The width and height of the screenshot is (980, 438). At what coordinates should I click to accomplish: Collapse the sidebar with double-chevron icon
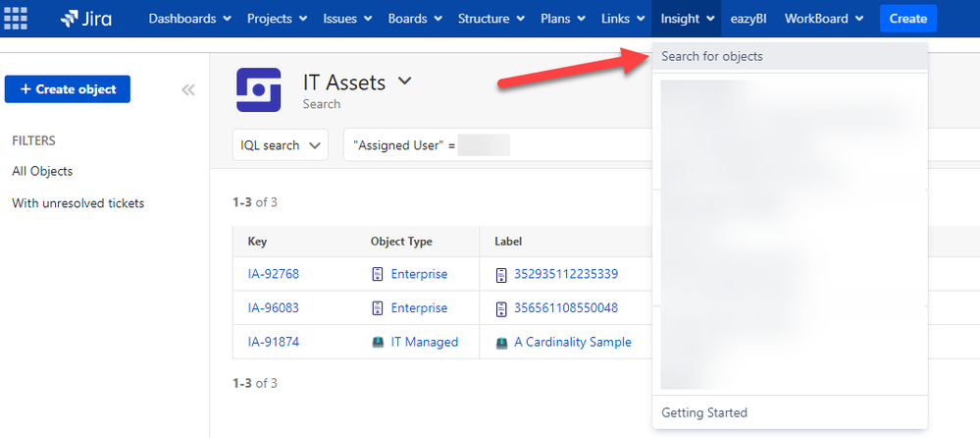(188, 89)
